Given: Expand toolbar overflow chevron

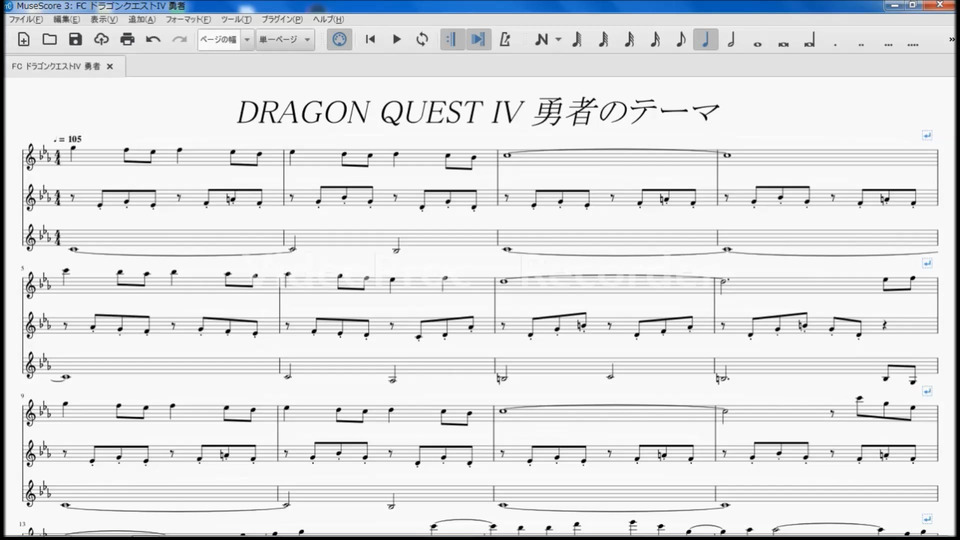Looking at the screenshot, I should 952,40.
